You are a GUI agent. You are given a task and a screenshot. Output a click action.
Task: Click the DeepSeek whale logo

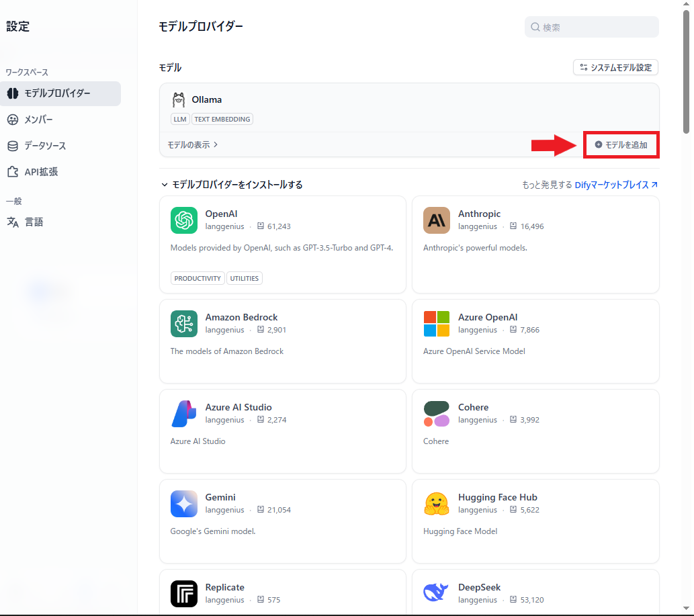pyautogui.click(x=437, y=593)
